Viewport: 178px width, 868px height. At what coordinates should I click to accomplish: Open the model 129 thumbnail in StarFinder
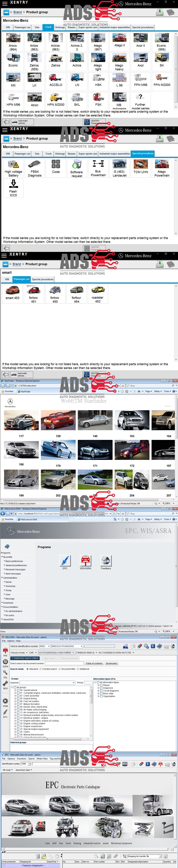(x=58, y=420)
